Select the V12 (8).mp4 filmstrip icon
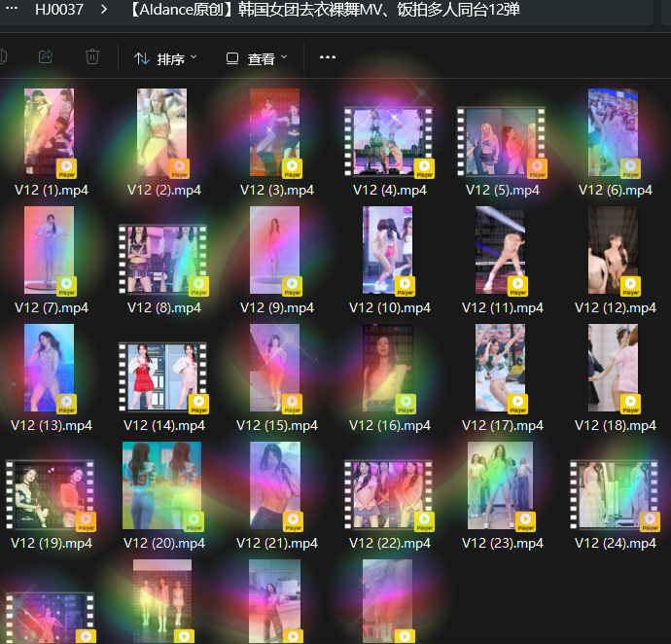The width and height of the screenshot is (671, 644). [x=162, y=260]
